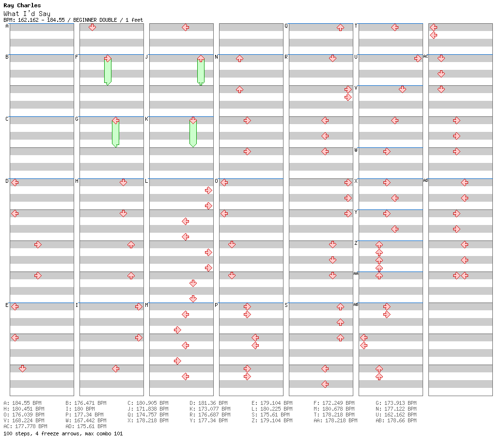
Task: Click the left arrow on section T's line
Action: click(395, 28)
